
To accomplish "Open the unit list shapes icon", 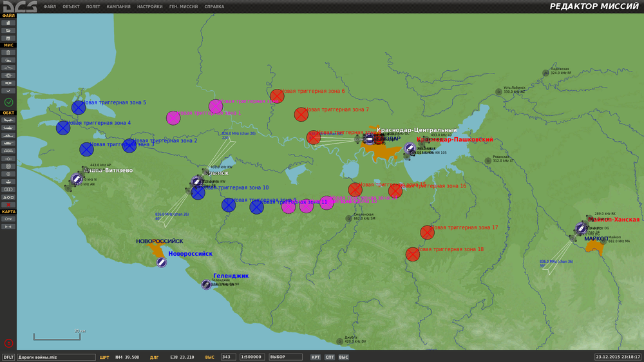I will point(8,197).
